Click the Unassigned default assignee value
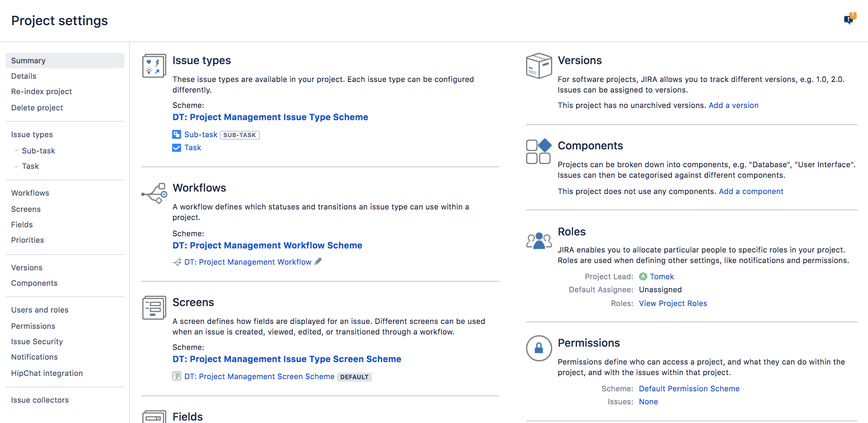 [661, 289]
